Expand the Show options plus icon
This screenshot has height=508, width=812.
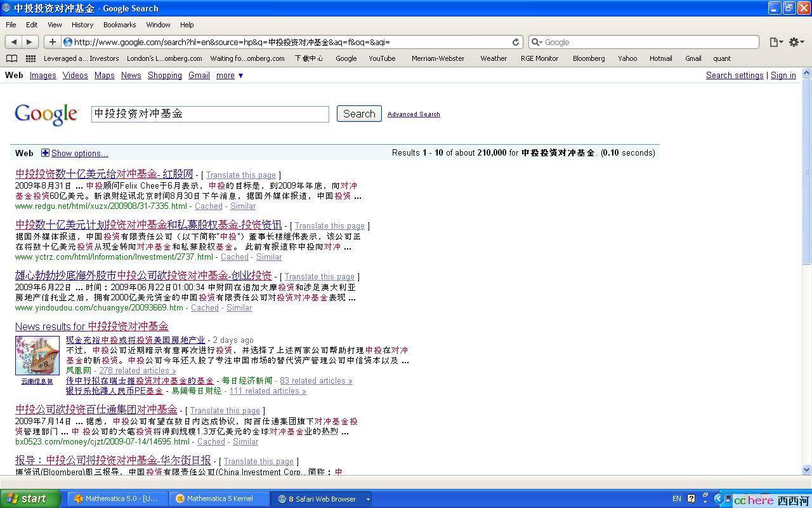pyautogui.click(x=45, y=153)
